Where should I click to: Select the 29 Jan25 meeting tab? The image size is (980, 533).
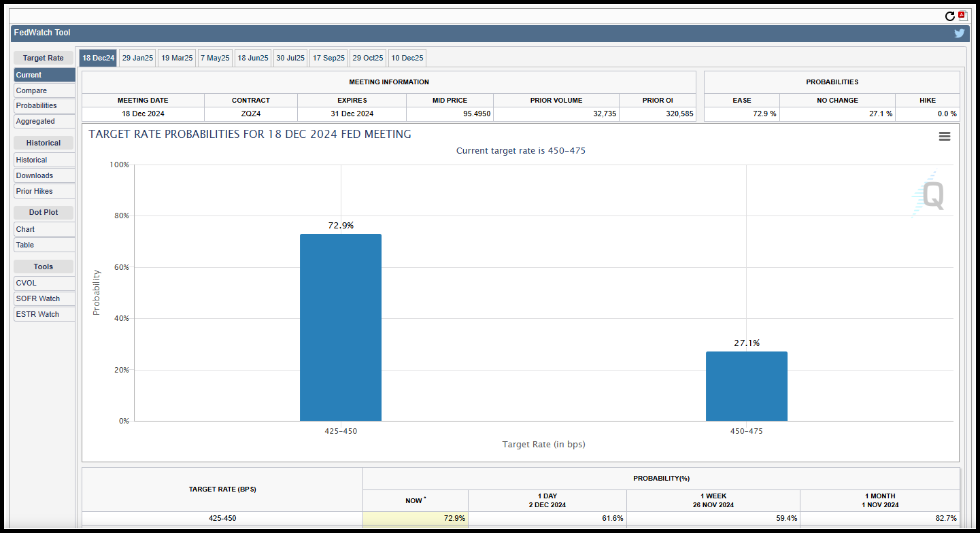point(137,58)
